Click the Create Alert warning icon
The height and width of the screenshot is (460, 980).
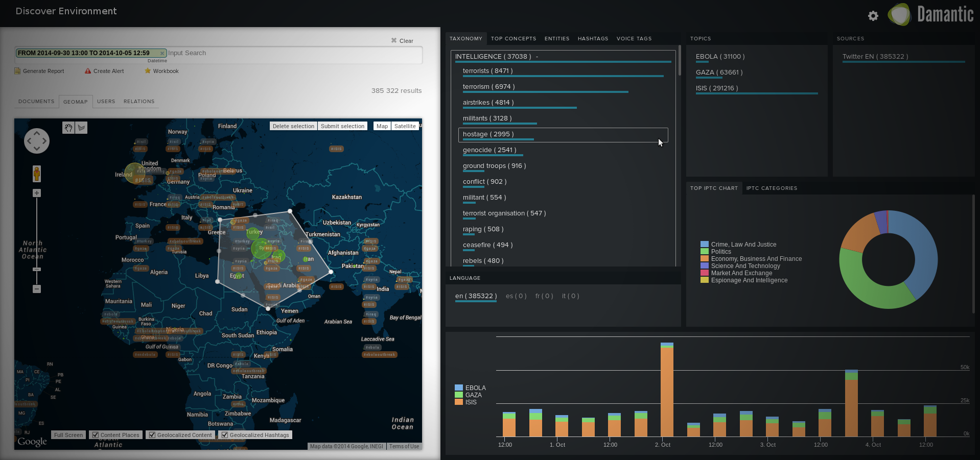[x=88, y=71]
